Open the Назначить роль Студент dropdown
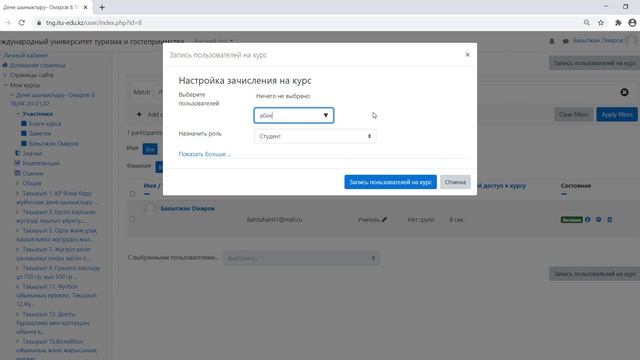The height and width of the screenshot is (360, 640). pos(315,136)
